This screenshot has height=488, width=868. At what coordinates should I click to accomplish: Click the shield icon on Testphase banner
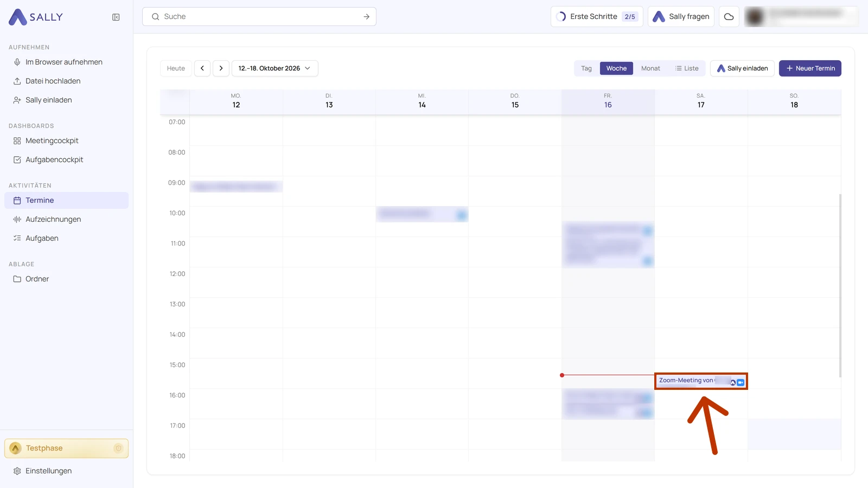coord(118,448)
